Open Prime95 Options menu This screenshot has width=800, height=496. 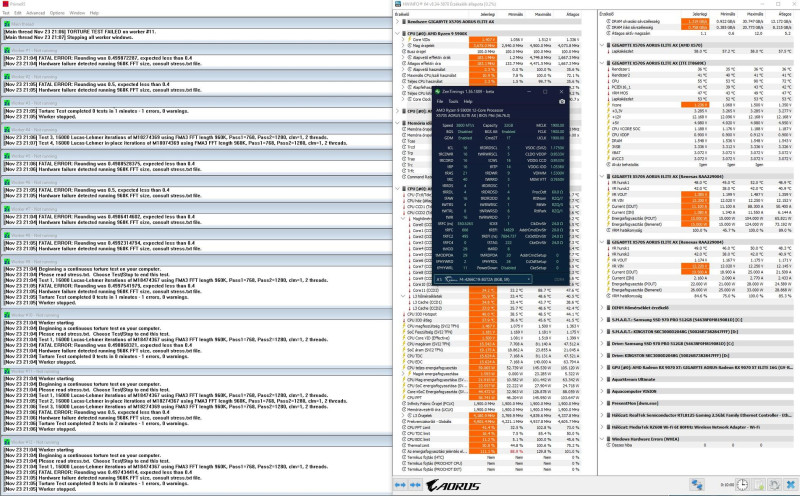coord(57,13)
